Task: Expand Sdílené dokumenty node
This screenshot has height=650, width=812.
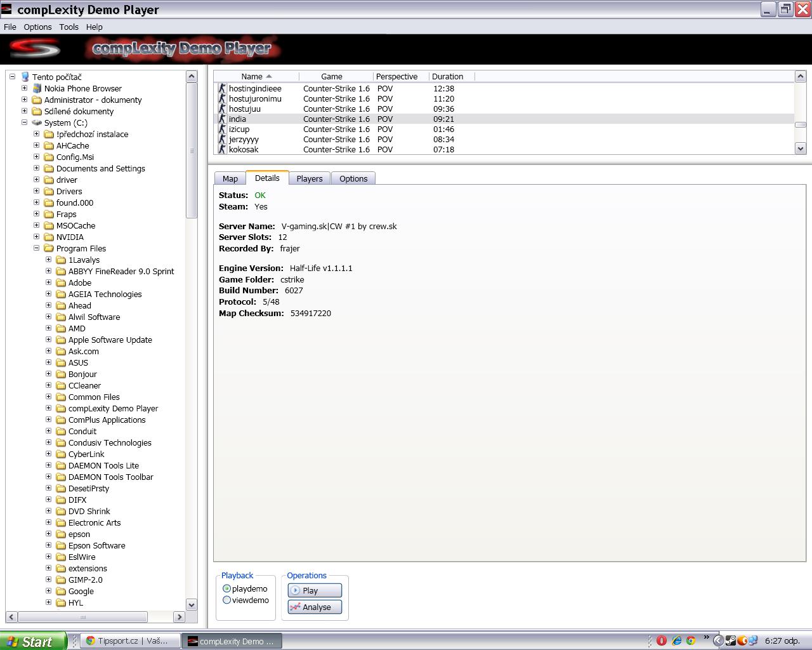Action: 24,111
